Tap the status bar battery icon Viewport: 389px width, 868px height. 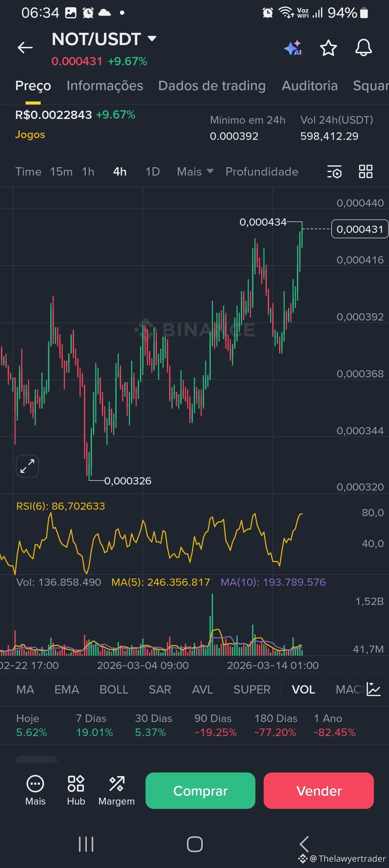(364, 13)
